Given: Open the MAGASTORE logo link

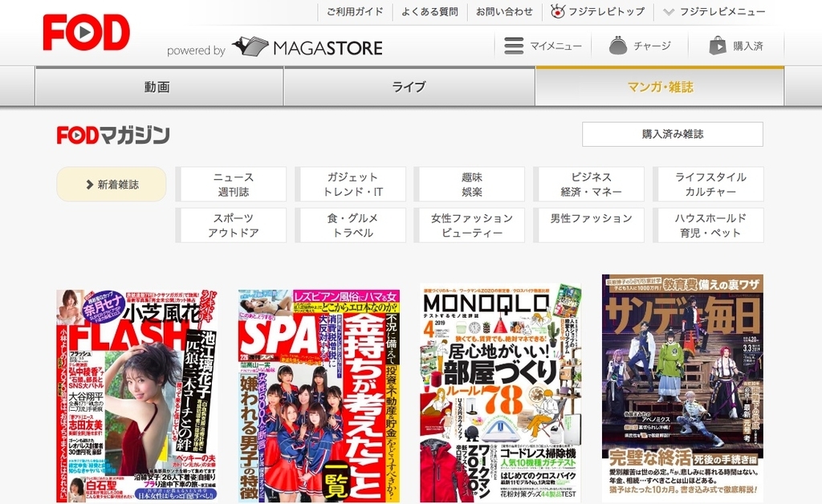Looking at the screenshot, I should point(307,47).
